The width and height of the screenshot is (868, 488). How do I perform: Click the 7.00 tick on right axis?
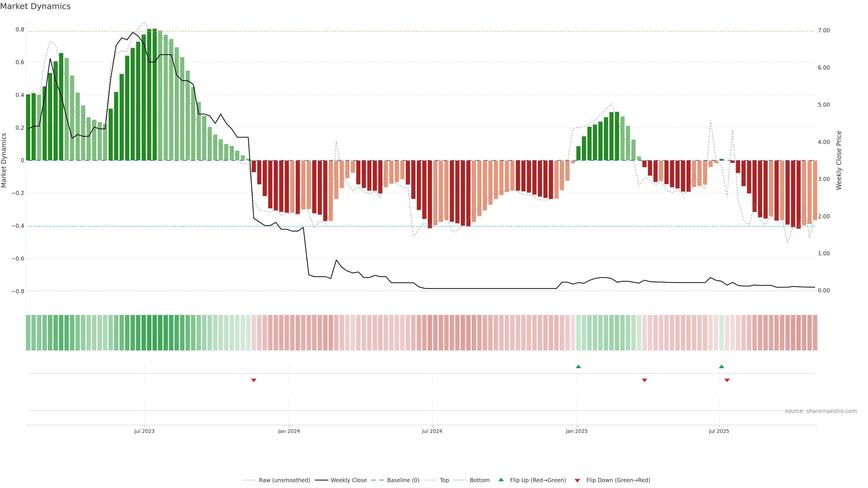[x=823, y=31]
